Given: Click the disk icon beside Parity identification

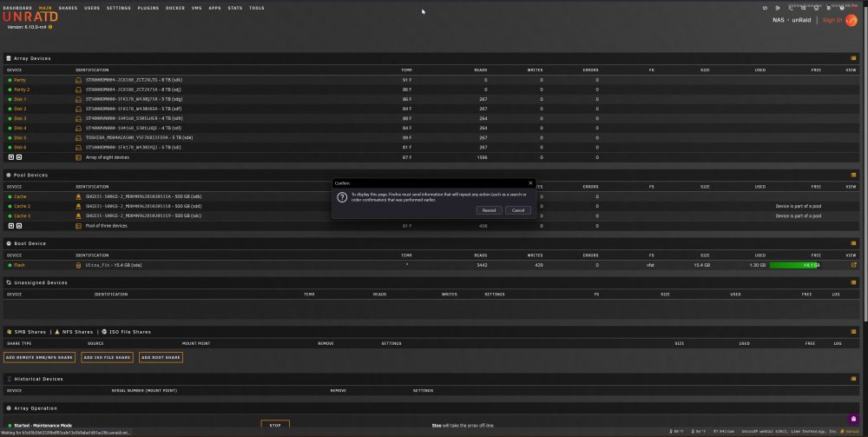Looking at the screenshot, I should click(79, 80).
